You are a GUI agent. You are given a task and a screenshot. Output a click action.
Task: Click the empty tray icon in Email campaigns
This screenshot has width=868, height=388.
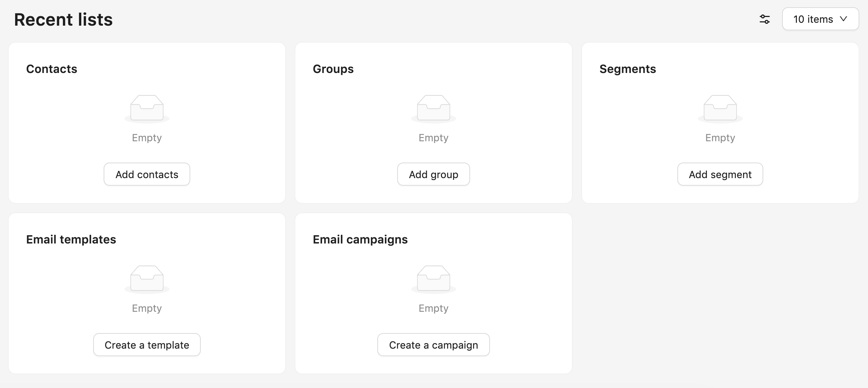point(433,279)
